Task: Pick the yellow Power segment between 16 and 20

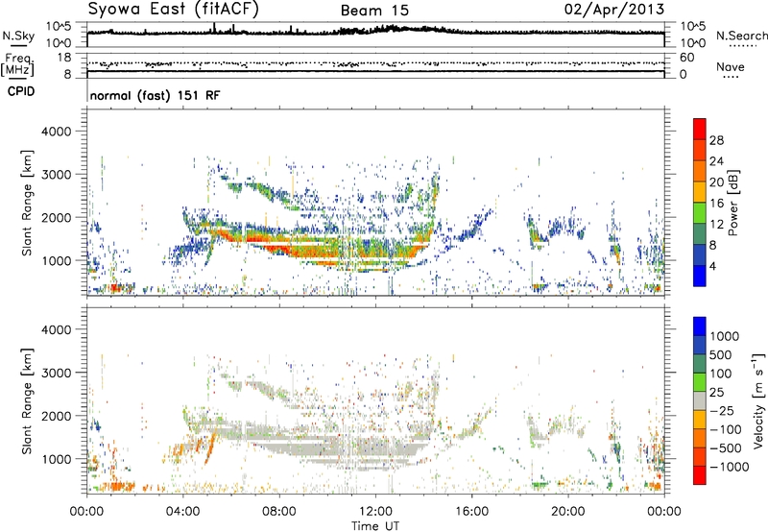Action: tap(700, 191)
